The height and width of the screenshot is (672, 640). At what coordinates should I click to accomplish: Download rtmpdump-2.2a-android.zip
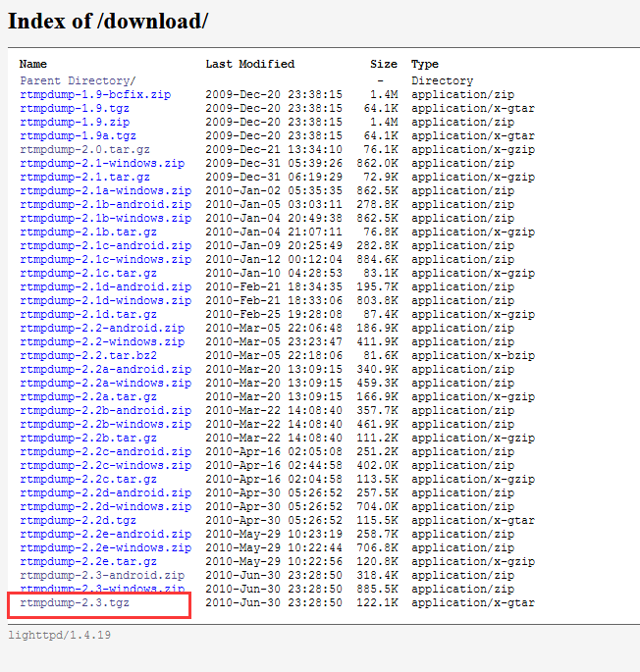106,369
